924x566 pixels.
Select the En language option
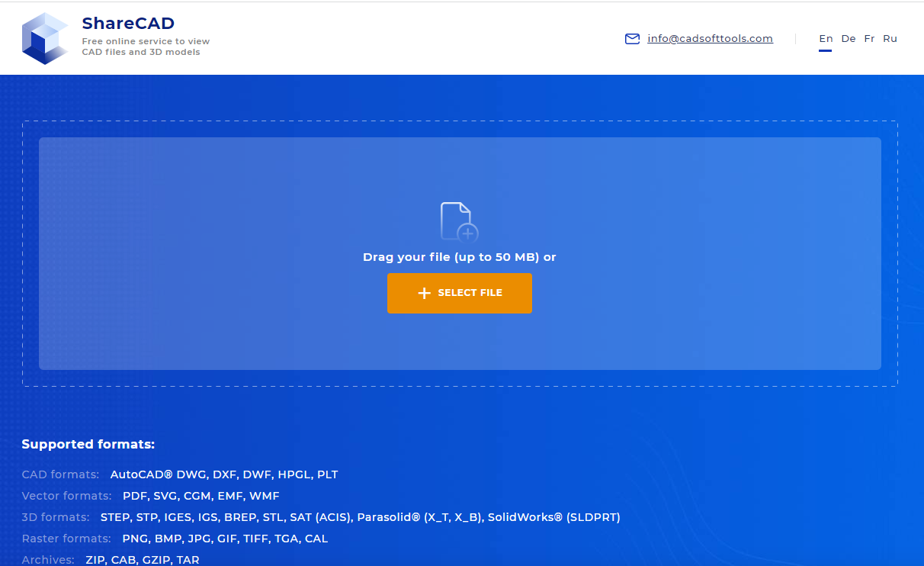[x=826, y=38]
